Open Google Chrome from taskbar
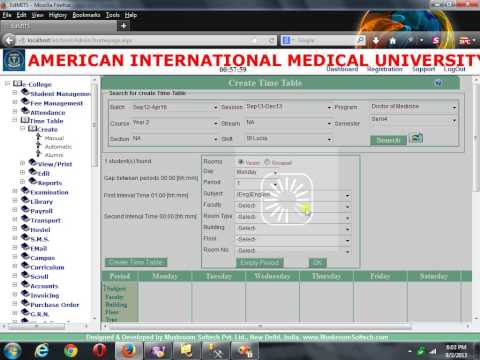This screenshot has height=360, width=480. point(71,351)
